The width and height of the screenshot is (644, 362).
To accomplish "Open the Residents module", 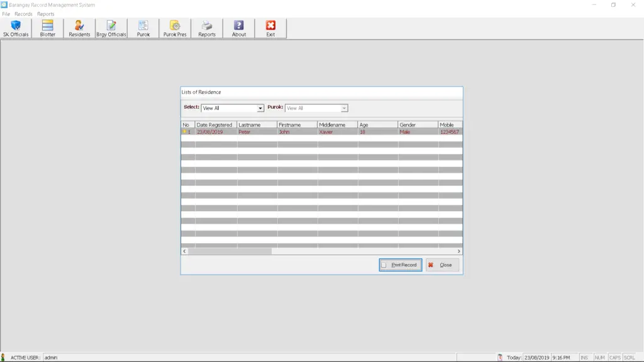I will [x=79, y=28].
